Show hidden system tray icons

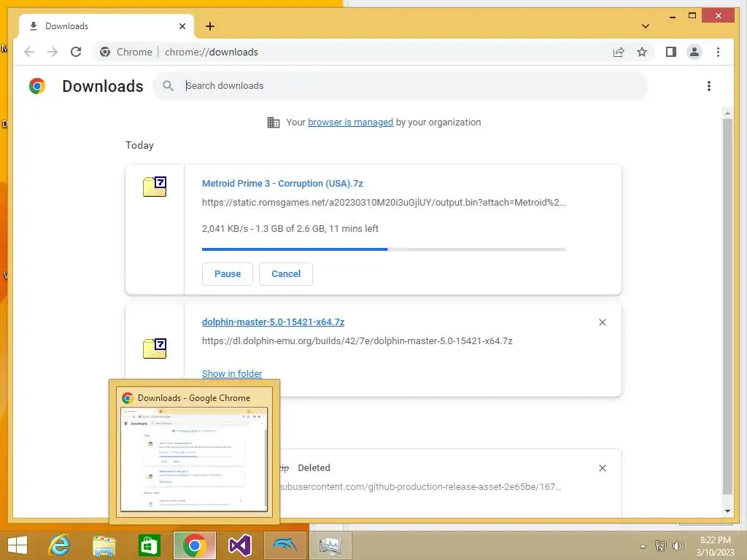[643, 546]
